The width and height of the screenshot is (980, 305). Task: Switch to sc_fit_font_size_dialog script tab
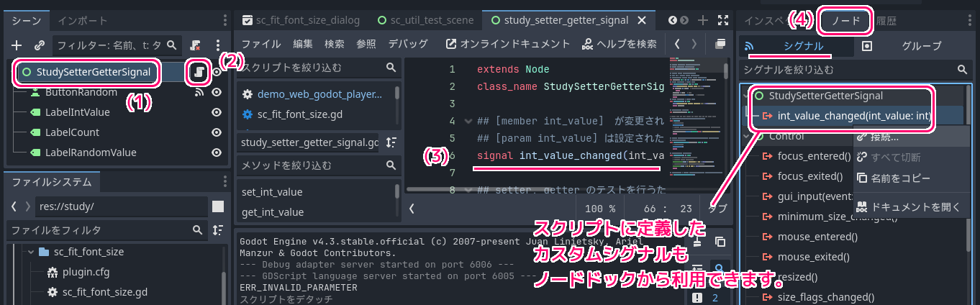[x=300, y=20]
